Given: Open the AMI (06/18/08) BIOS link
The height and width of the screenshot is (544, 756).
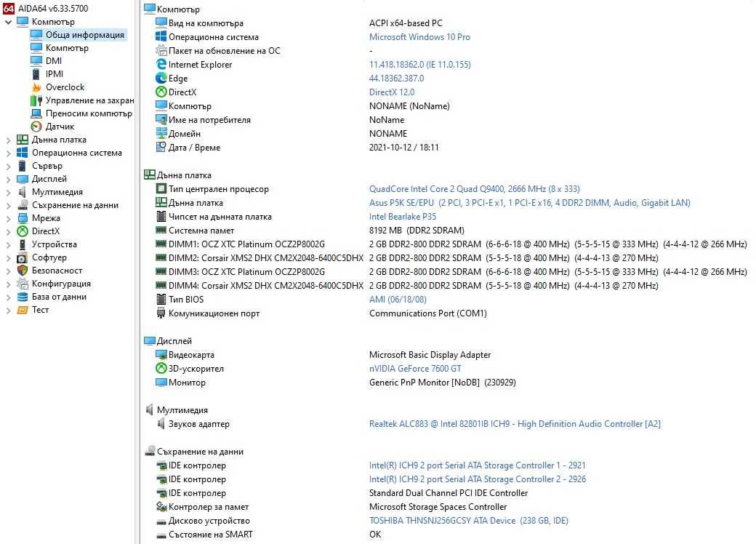Looking at the screenshot, I should point(398,300).
